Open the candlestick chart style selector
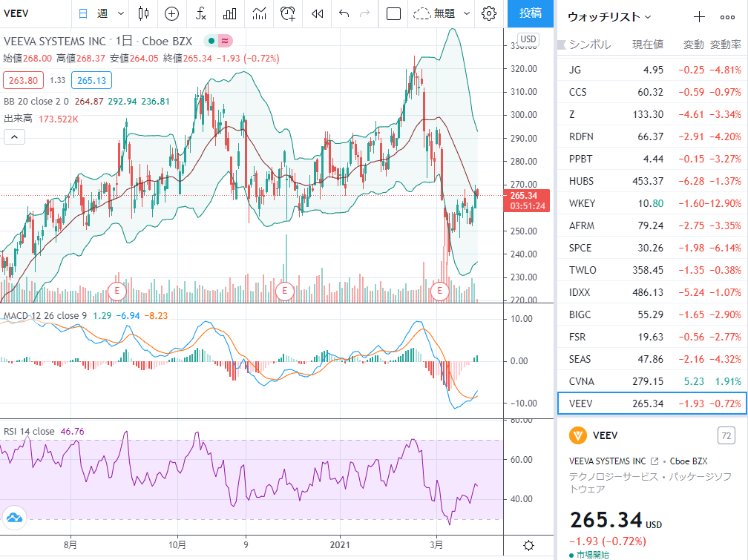 [143, 13]
